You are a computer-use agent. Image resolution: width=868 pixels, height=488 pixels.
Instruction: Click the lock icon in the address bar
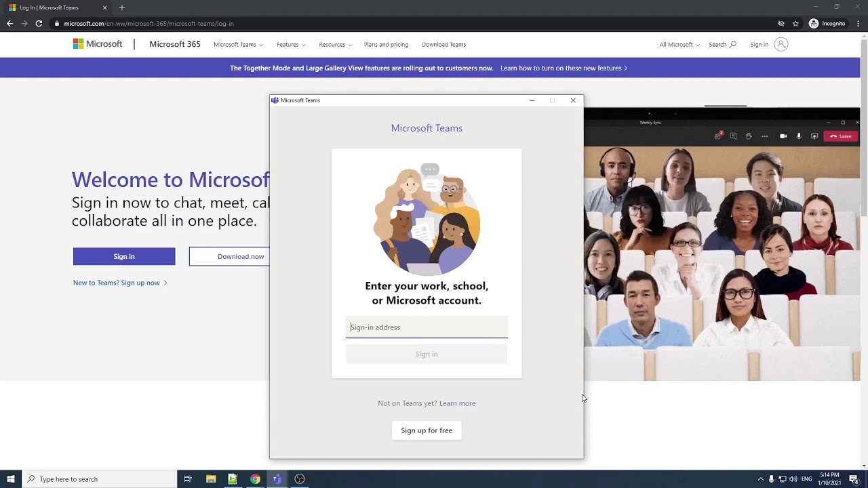[58, 24]
